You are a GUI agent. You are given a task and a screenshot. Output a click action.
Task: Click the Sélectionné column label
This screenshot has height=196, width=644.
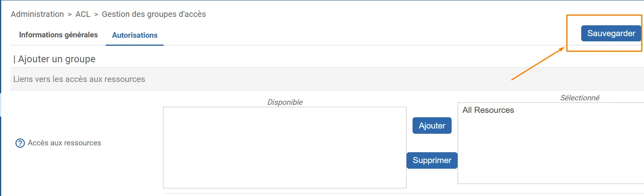click(580, 98)
